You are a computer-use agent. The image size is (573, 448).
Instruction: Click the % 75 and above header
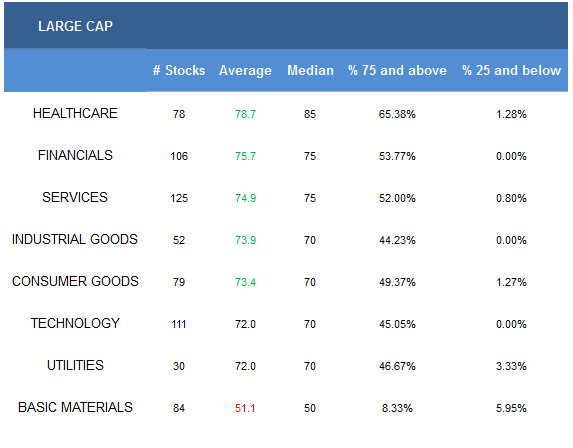[397, 70]
